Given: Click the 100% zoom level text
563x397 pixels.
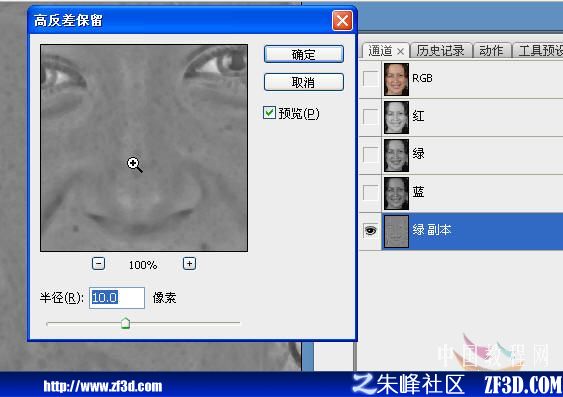Looking at the screenshot, I should (143, 265).
